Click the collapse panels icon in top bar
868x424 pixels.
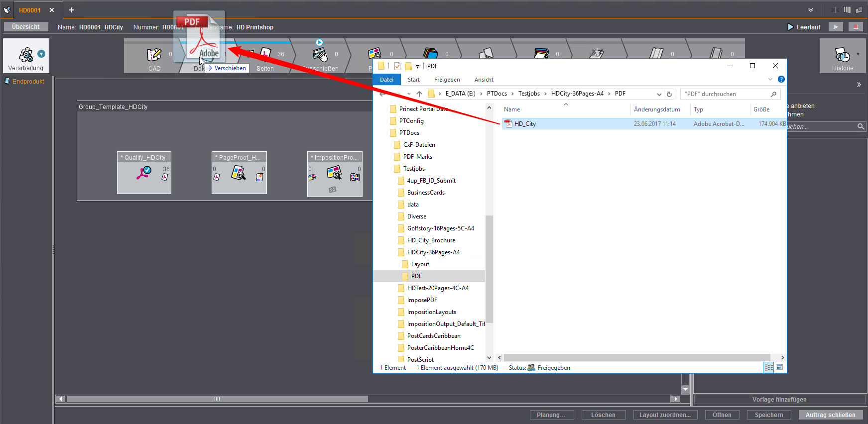835,9
